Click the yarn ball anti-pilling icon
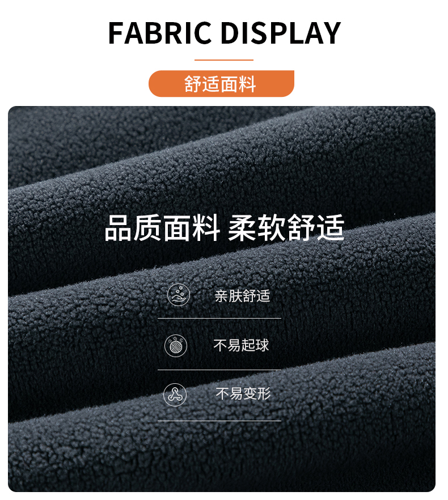This screenshot has width=448, height=500. click(x=176, y=346)
